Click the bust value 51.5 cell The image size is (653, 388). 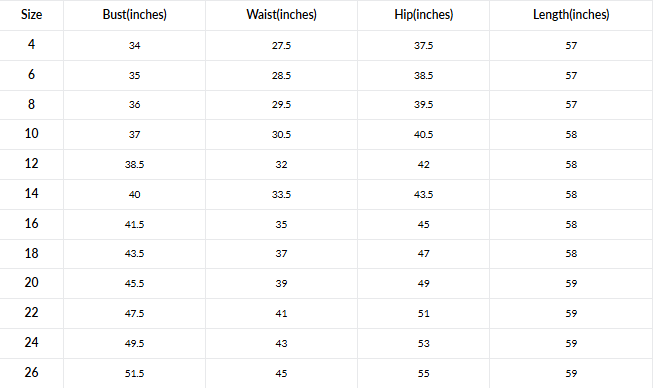point(135,373)
